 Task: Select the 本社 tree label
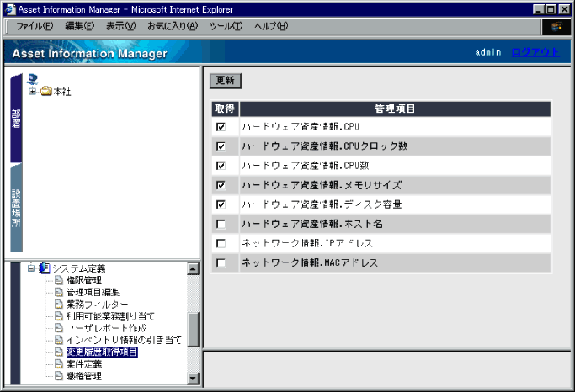[x=62, y=91]
